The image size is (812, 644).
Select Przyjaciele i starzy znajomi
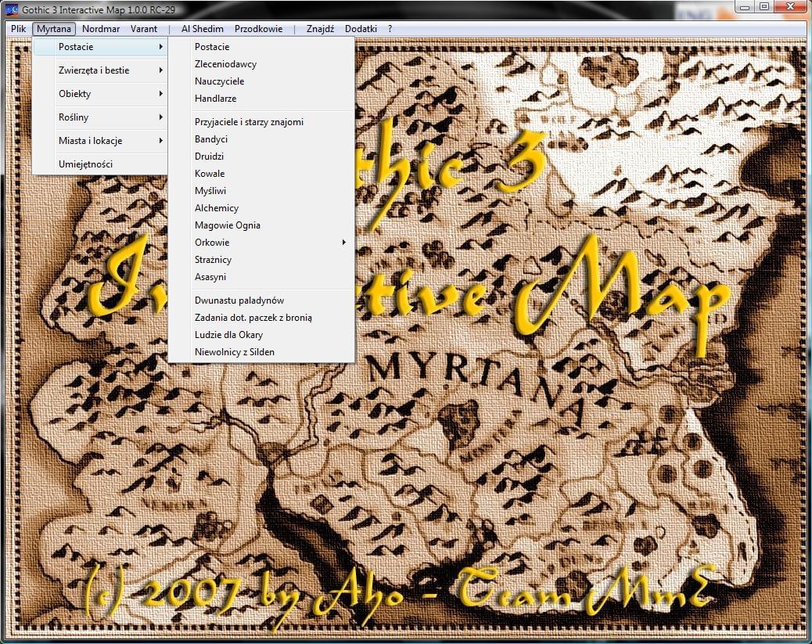point(261,122)
